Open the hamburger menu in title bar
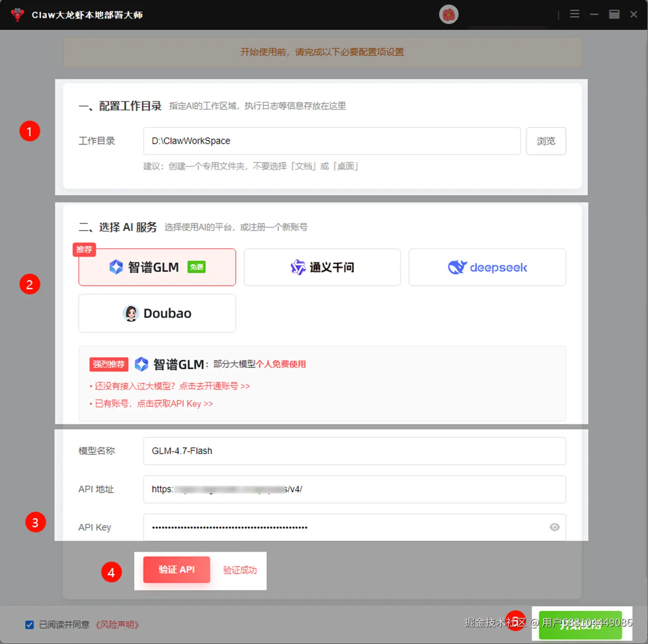This screenshot has height=644, width=648. coord(574,14)
